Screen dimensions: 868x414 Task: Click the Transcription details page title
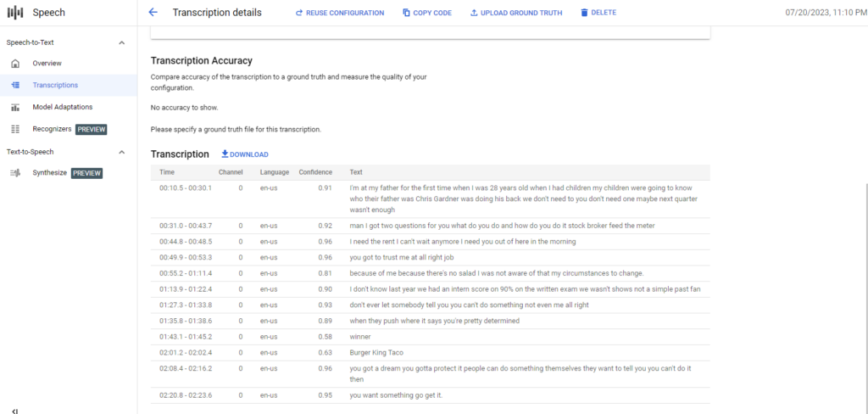click(218, 12)
